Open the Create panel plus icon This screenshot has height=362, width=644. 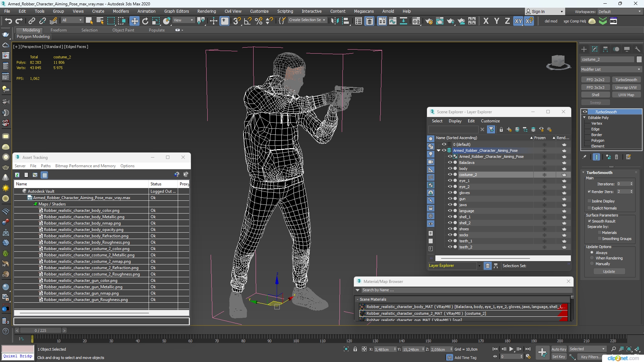coord(584,49)
